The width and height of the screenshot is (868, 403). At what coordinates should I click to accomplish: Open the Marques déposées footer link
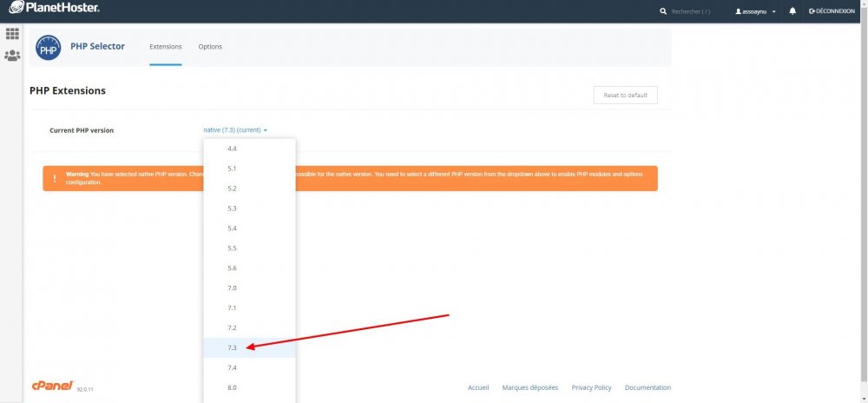click(x=529, y=387)
